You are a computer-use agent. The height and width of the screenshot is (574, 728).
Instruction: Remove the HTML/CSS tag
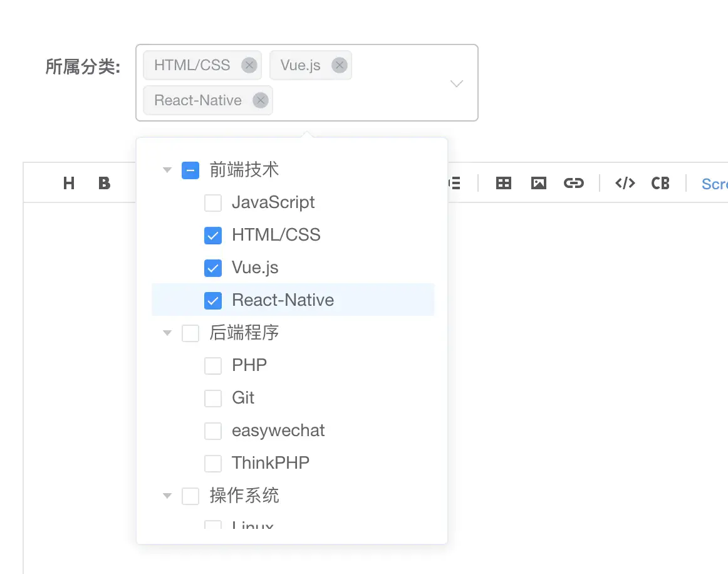pyautogui.click(x=249, y=65)
